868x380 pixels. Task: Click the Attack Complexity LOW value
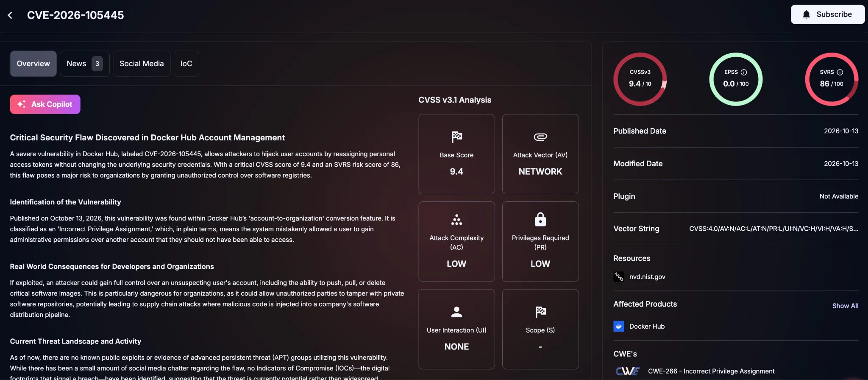tap(456, 264)
